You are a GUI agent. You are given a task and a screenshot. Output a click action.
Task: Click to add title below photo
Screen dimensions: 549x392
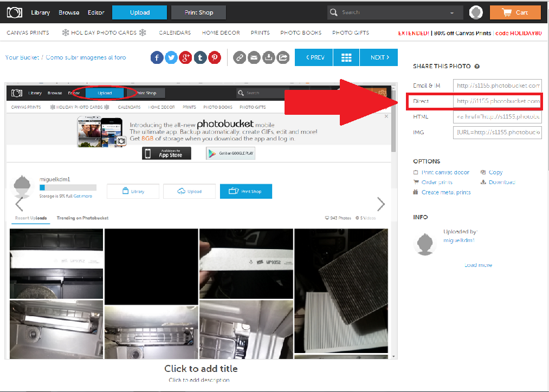tap(201, 369)
